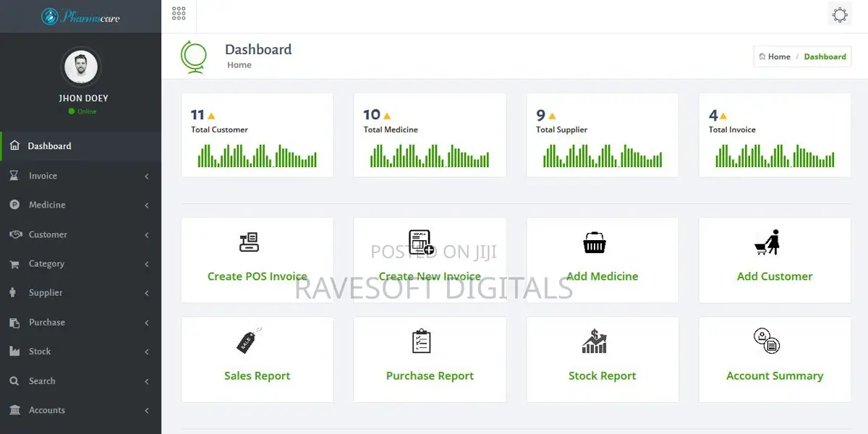The height and width of the screenshot is (434, 868).
Task: Click the Accounts bank icon
Action: [14, 410]
